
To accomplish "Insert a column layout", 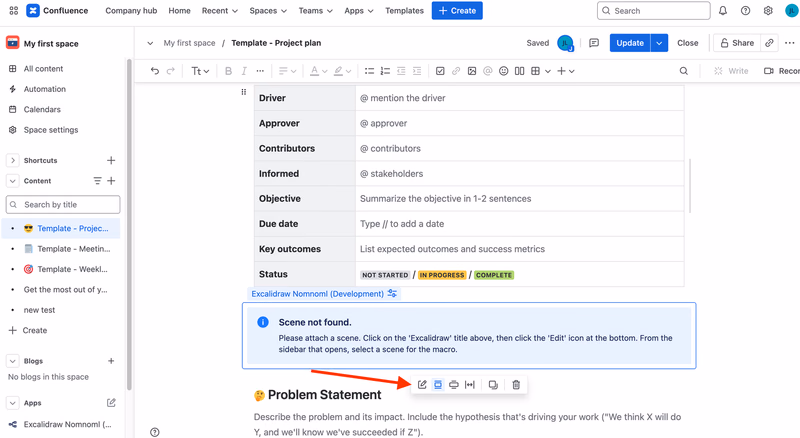I will pyautogui.click(x=519, y=71).
